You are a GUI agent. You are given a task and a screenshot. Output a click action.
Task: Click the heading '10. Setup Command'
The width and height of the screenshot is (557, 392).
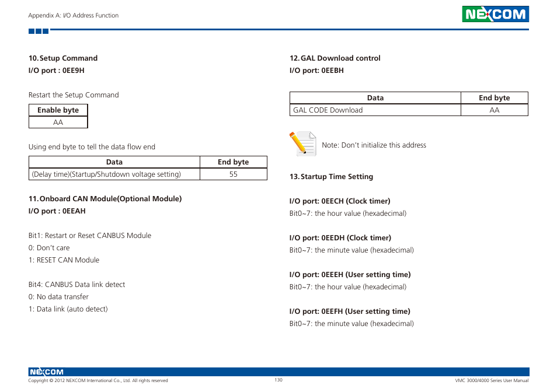point(63,58)
